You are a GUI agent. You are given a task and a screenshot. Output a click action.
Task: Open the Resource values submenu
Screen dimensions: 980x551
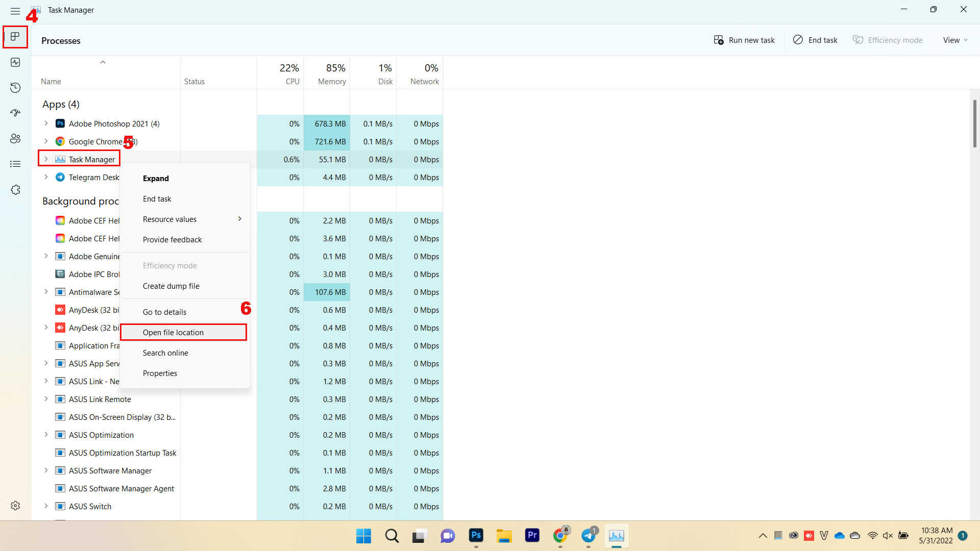pos(185,219)
